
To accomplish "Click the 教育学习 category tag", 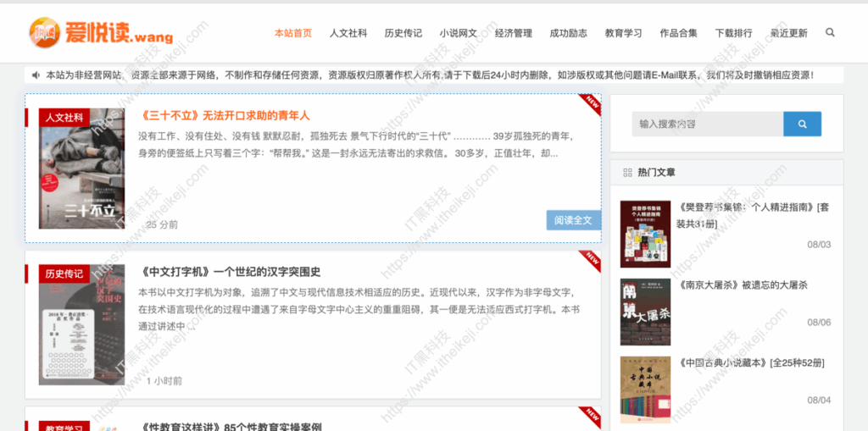I will point(64,427).
